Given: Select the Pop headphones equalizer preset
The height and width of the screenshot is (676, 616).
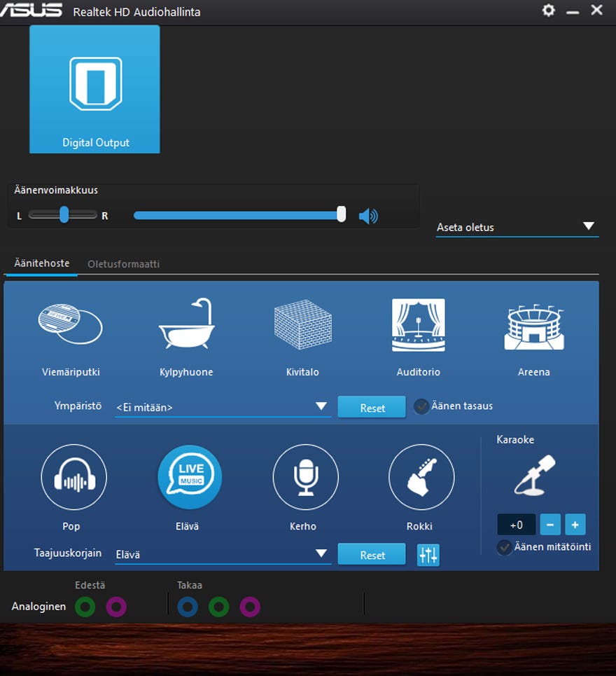Looking at the screenshot, I should coord(73,477).
